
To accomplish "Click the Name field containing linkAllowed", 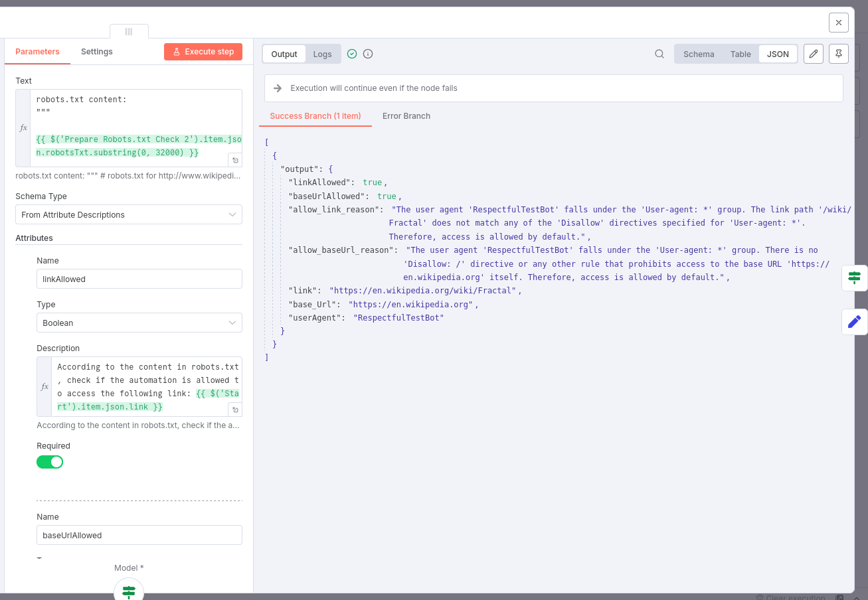I will 139,279.
